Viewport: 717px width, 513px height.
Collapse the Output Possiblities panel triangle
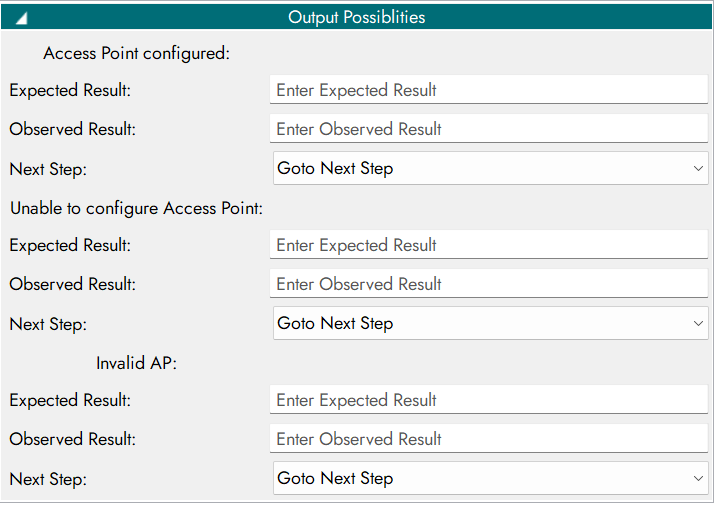[x=21, y=18]
